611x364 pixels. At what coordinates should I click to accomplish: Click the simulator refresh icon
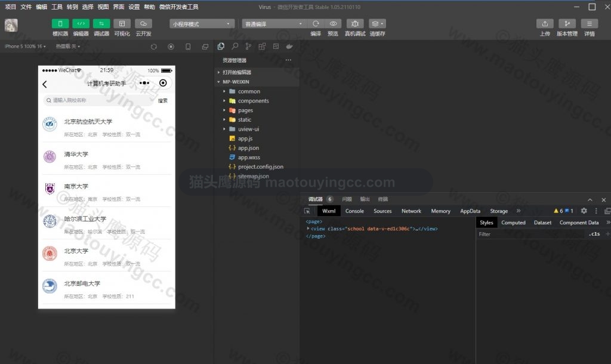click(x=154, y=47)
